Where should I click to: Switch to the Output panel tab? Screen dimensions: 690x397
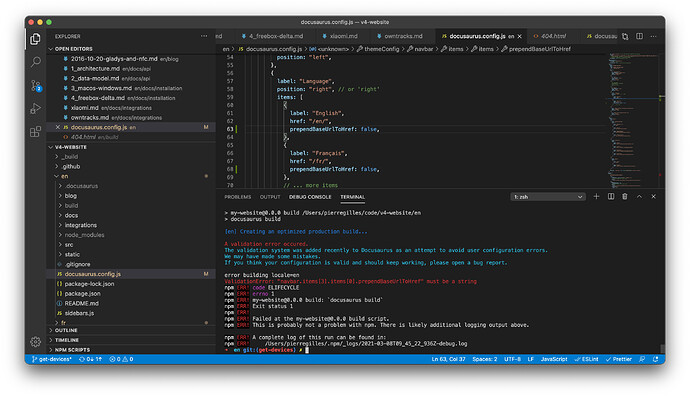270,197
